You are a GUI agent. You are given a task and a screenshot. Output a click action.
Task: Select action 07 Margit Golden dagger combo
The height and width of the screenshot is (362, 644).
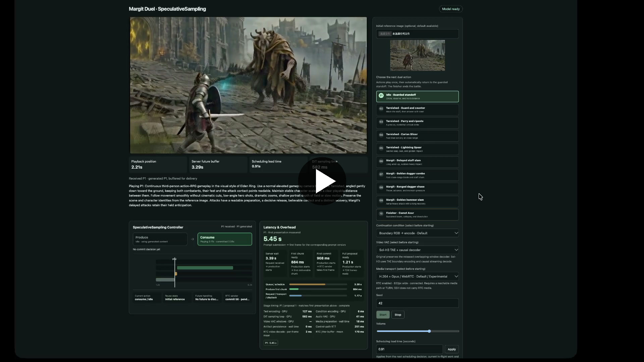(x=417, y=175)
